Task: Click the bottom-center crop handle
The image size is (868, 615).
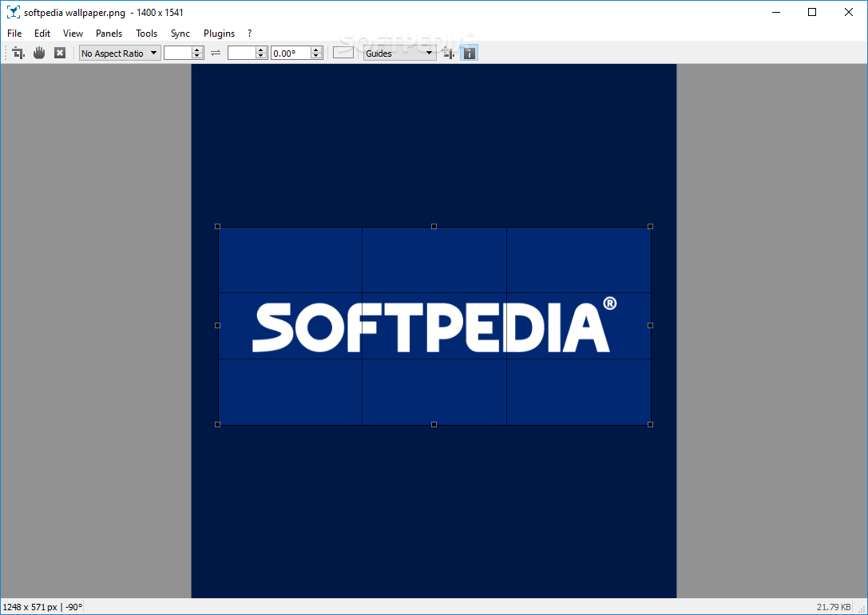Action: coord(434,425)
